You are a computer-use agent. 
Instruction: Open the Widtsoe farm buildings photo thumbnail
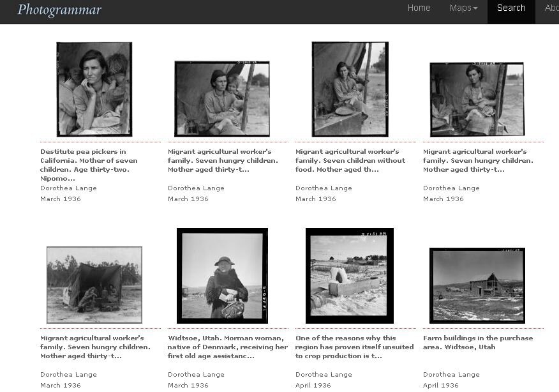tap(477, 285)
